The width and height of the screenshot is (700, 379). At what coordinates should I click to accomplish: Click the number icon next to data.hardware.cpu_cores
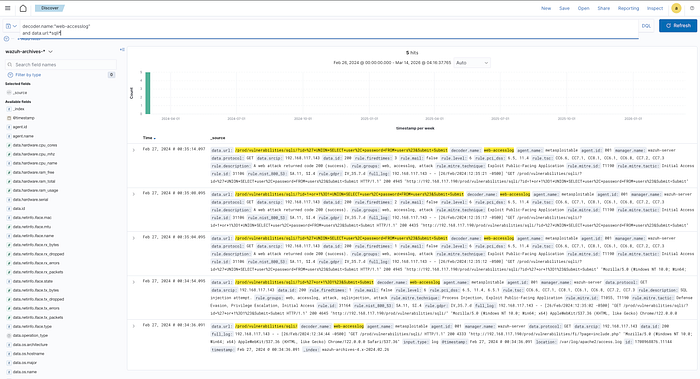(x=9, y=145)
